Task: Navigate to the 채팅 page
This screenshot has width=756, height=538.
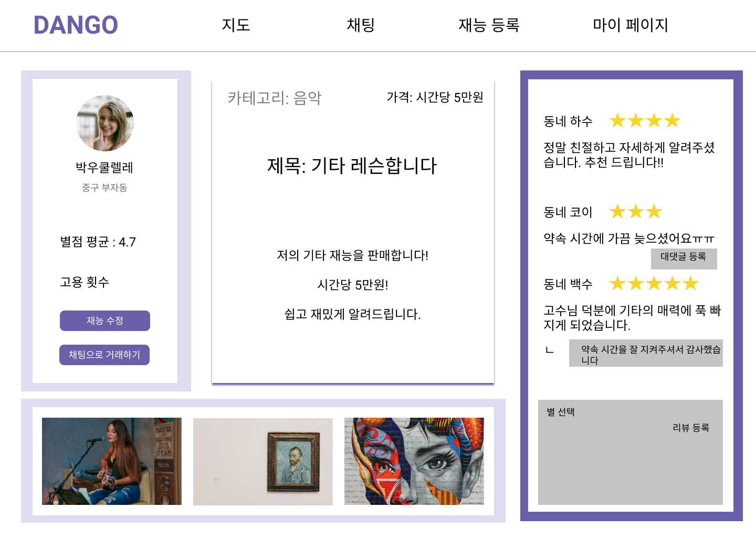Action: (x=360, y=25)
